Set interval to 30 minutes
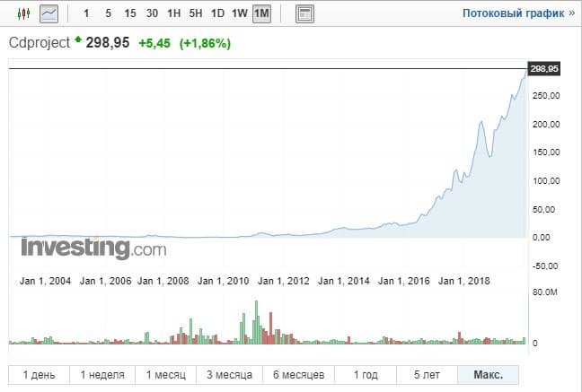This screenshot has width=582, height=392. [x=152, y=13]
